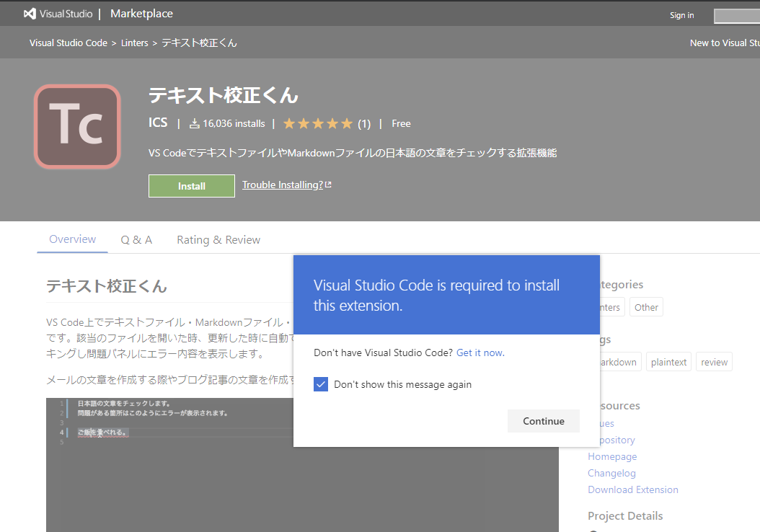
Task: Select the plaintext tag
Action: click(x=668, y=362)
